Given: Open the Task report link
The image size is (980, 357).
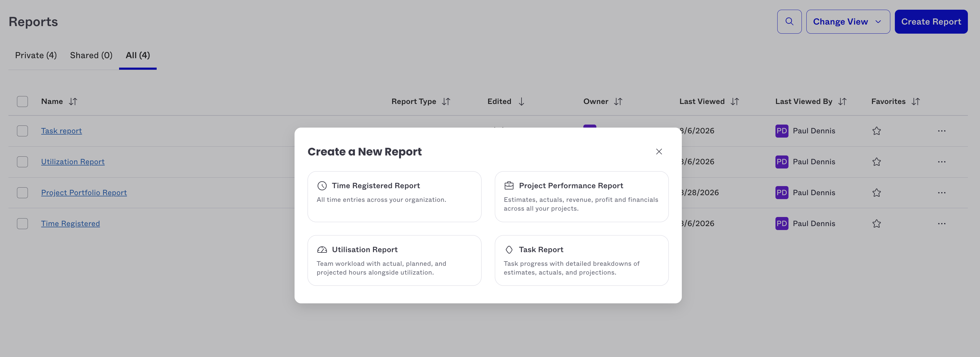Looking at the screenshot, I should coord(61,131).
